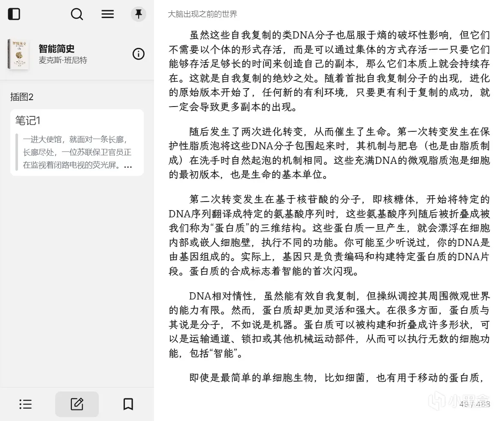Open the hamburger menu icon
The image size is (504, 421).
(107, 14)
